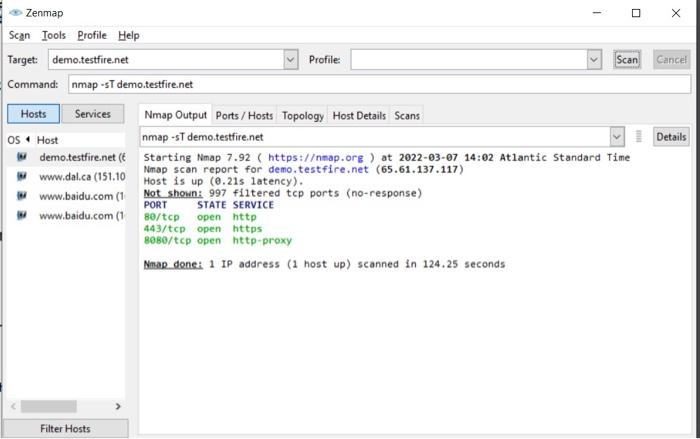Open the Host Details tab

(x=359, y=116)
